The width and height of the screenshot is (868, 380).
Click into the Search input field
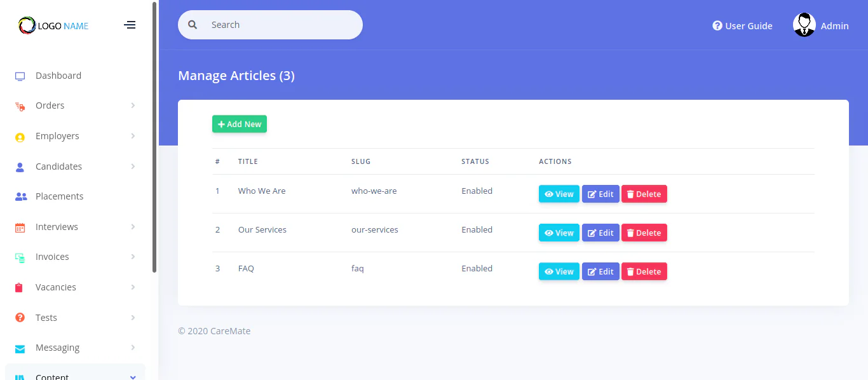click(x=280, y=25)
